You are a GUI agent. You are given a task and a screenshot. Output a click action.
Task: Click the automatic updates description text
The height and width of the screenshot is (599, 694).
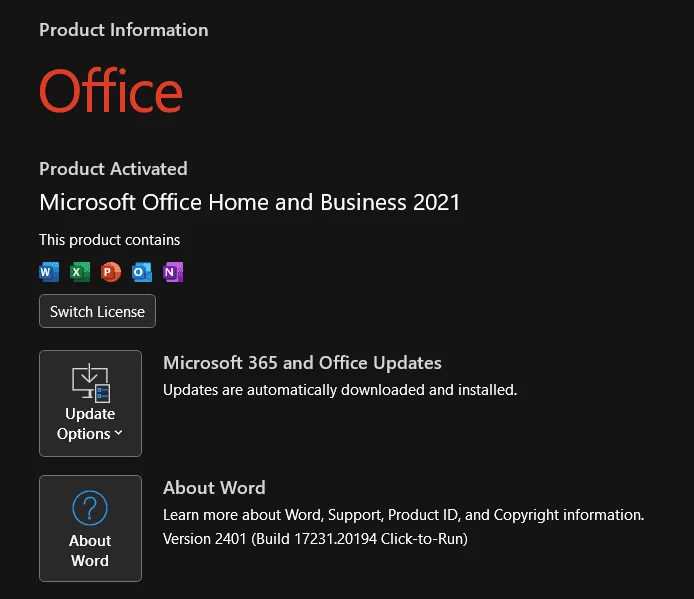(340, 390)
